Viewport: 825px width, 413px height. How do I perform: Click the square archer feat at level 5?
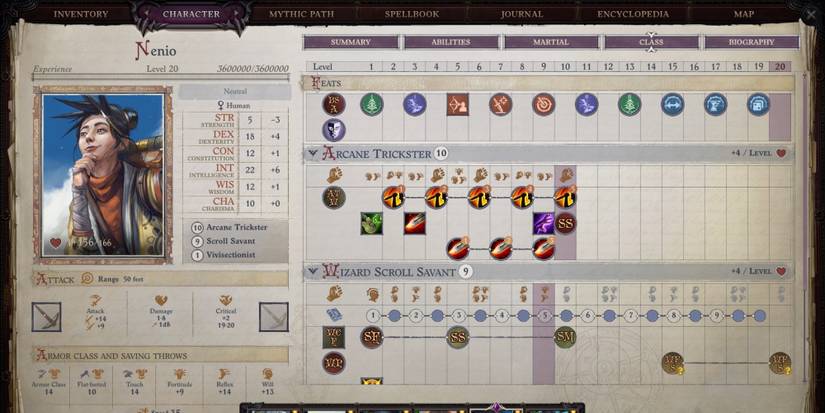[x=457, y=104]
